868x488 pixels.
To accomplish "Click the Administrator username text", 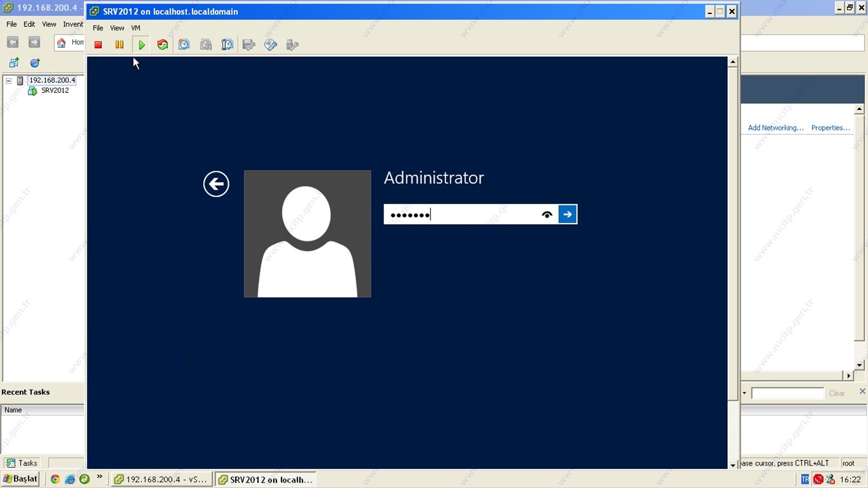I will (x=433, y=178).
